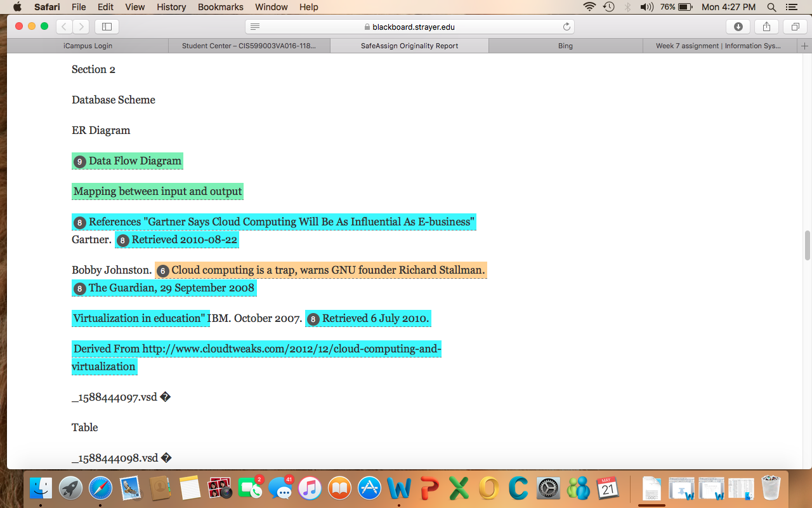This screenshot has height=508, width=812.
Task: Show Safari downloads list
Action: click(738, 27)
